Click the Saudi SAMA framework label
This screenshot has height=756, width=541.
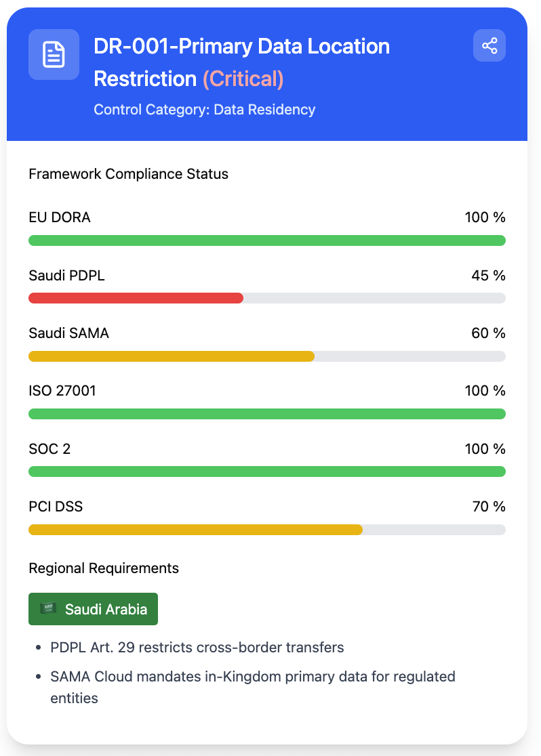[68, 333]
